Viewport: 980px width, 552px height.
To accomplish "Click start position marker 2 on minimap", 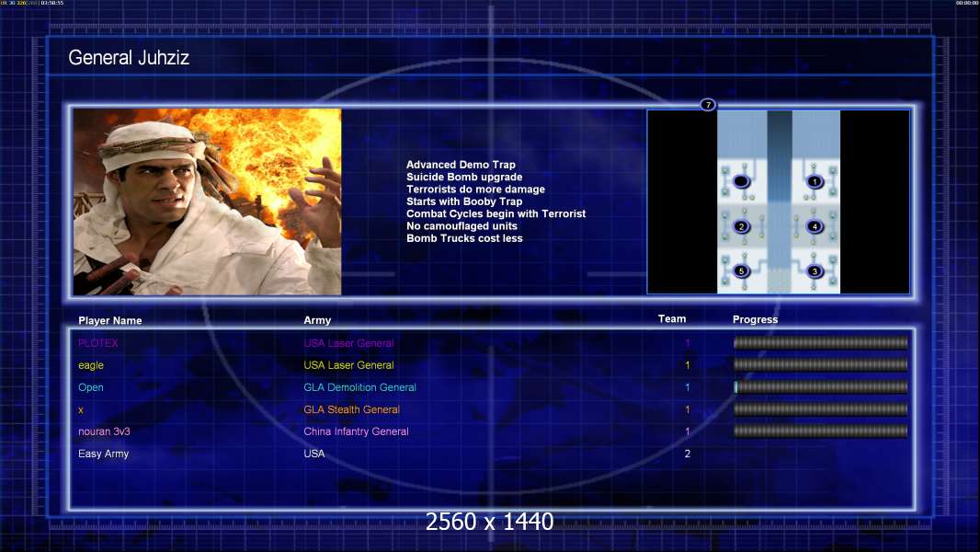I will [741, 226].
